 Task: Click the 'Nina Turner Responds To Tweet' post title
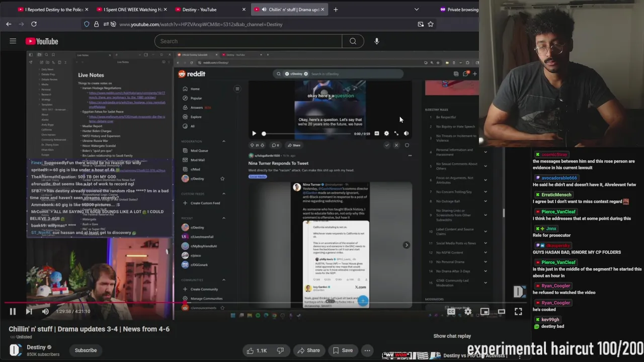coord(278,163)
